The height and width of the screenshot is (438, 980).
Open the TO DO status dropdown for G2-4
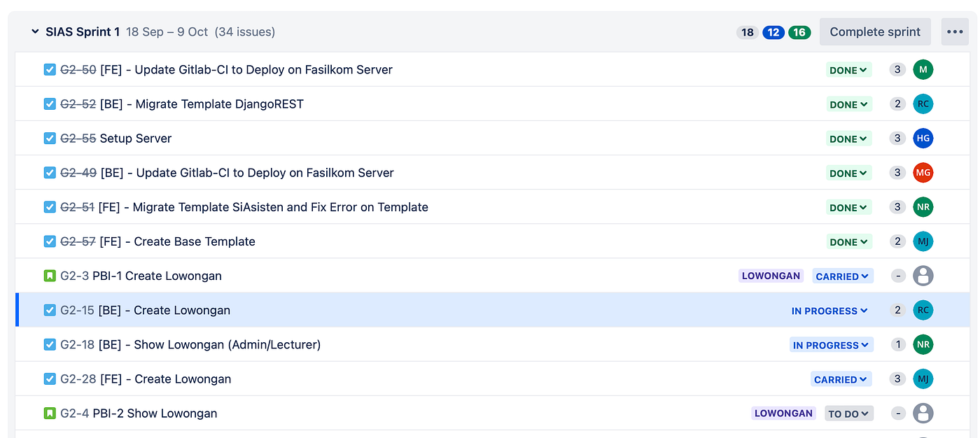click(x=848, y=414)
